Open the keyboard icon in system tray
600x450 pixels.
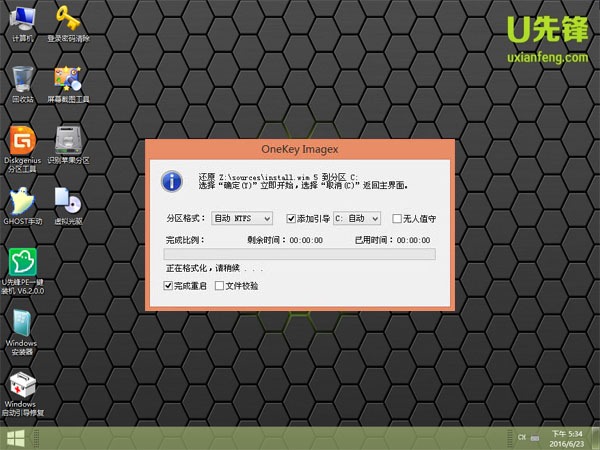coord(535,437)
